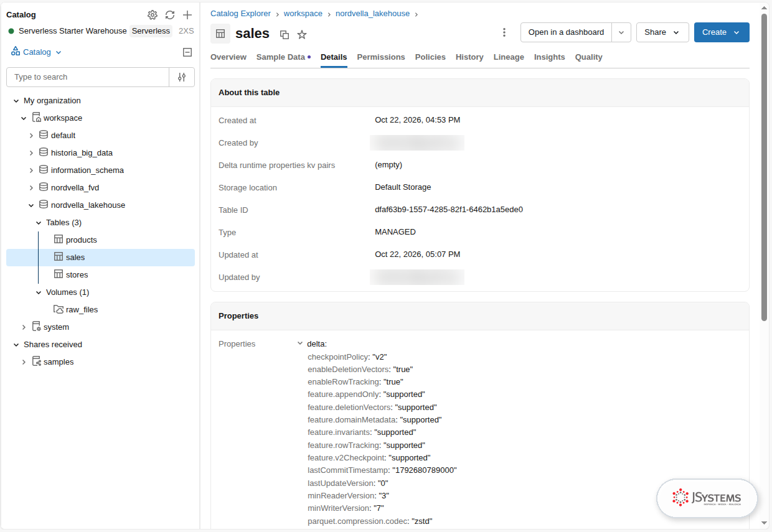Expand the historia_big_data schema node
Image resolution: width=772 pixels, height=532 pixels.
coord(31,153)
